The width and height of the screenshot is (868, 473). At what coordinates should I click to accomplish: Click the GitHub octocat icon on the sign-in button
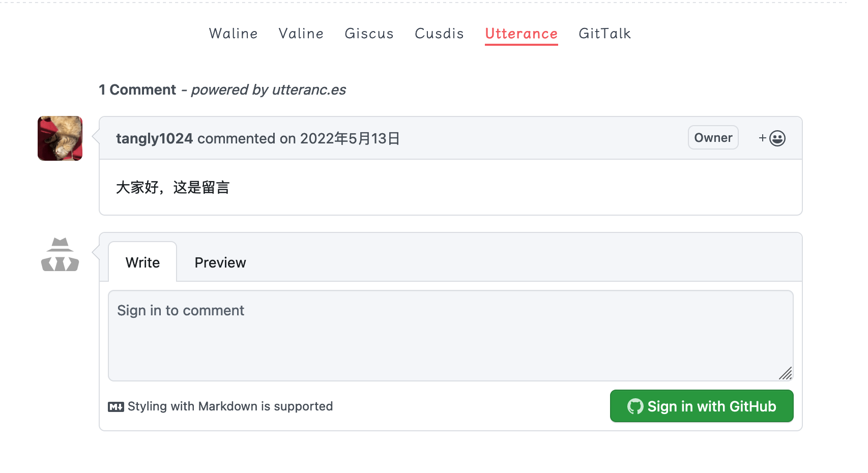(x=635, y=406)
